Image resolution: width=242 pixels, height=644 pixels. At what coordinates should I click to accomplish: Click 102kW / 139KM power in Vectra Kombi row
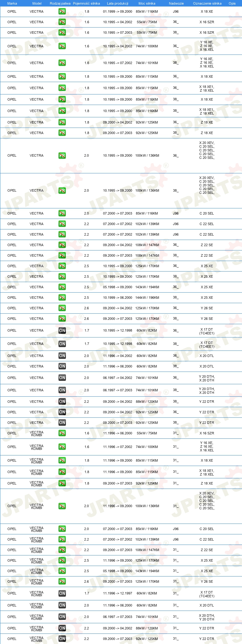click(x=147, y=539)
